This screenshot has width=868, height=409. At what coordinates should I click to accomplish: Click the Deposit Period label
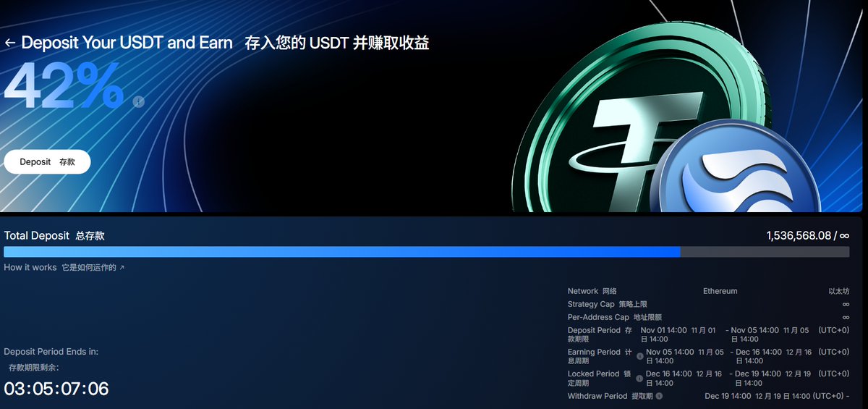pos(600,334)
